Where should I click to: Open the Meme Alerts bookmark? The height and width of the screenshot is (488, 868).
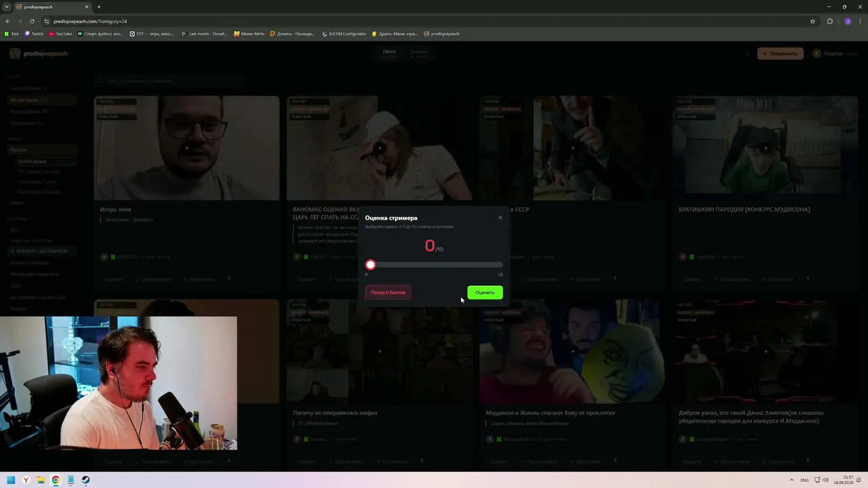[x=250, y=34]
